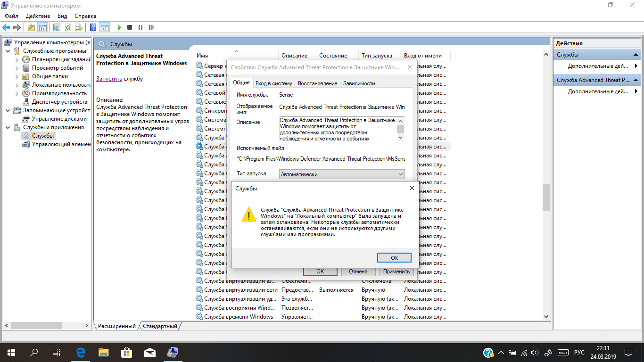The width and height of the screenshot is (644, 362).
Task: Show hidden tray icons with the chevron
Action: [502, 353]
